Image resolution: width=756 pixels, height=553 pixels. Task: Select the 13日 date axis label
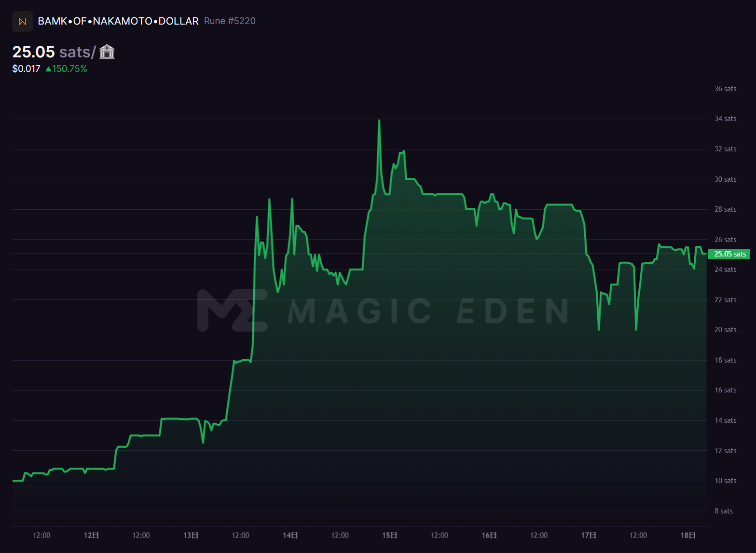[x=191, y=535]
